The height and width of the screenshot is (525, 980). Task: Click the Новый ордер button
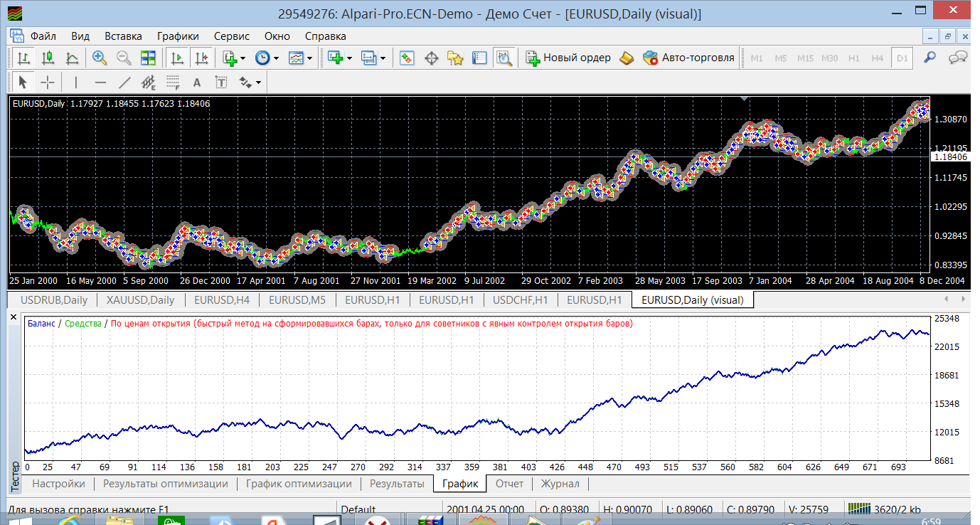point(568,58)
